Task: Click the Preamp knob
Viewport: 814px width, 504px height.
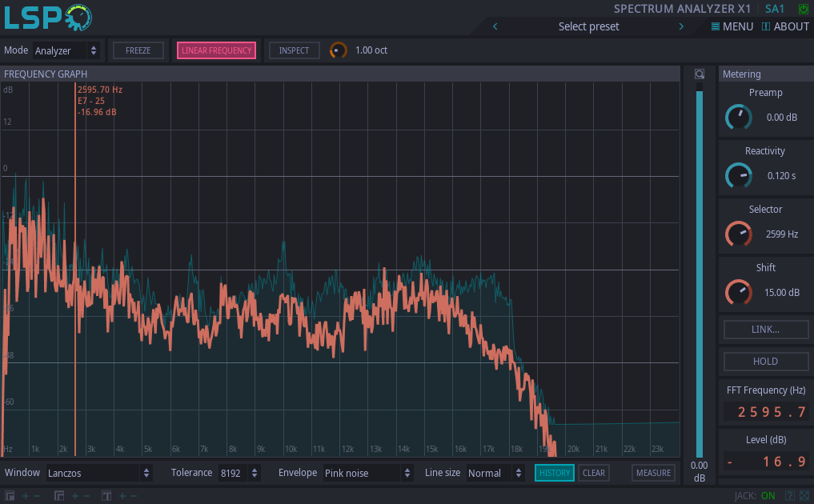Action: point(738,118)
